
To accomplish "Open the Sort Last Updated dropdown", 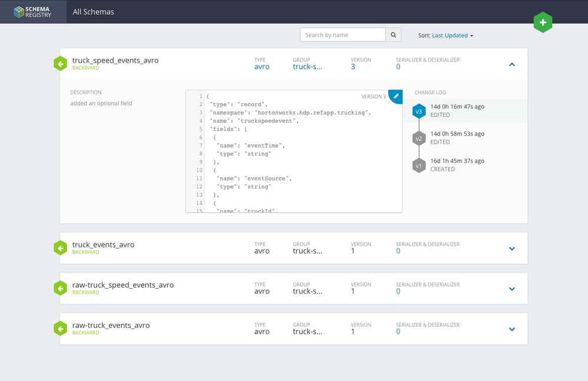I will coord(452,35).
